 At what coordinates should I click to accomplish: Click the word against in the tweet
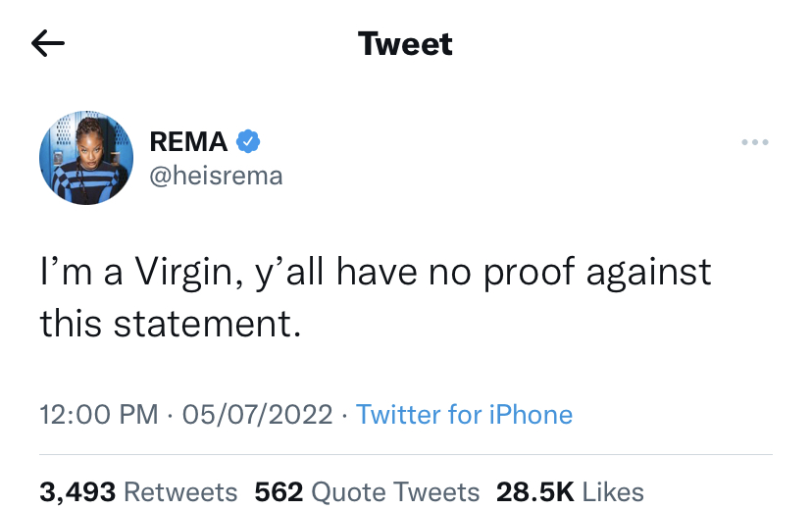[649, 272]
